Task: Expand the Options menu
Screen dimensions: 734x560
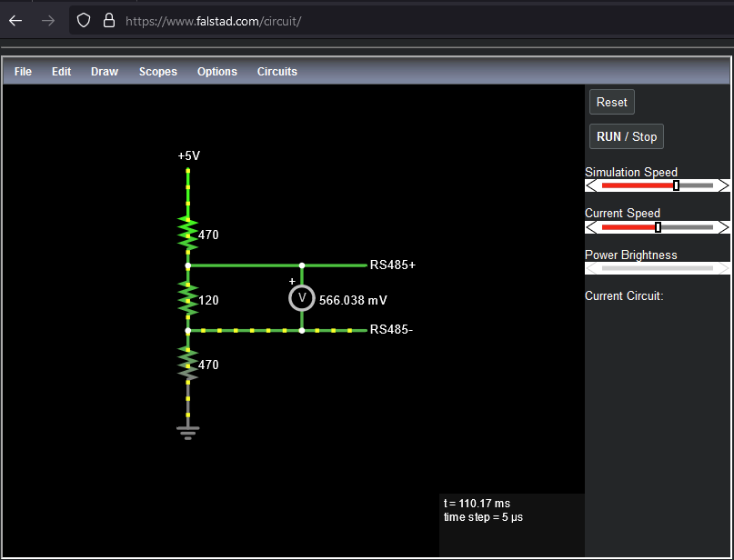Action: pos(217,72)
